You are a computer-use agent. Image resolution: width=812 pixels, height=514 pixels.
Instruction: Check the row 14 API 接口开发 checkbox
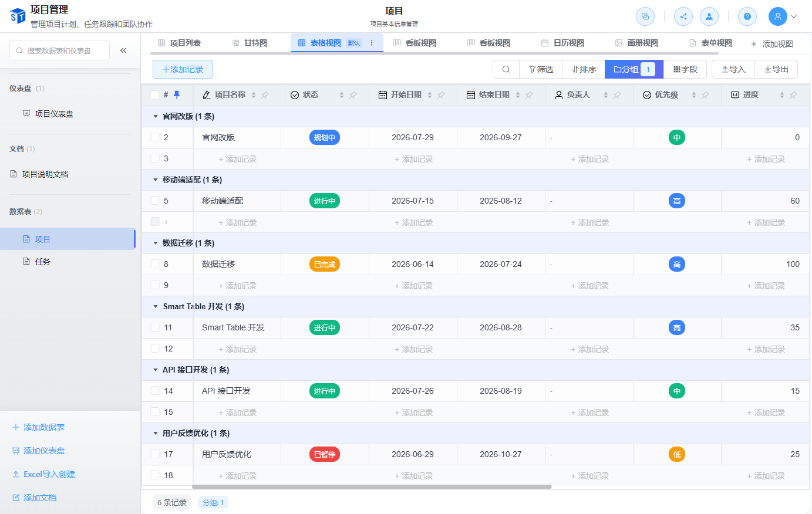pos(155,390)
